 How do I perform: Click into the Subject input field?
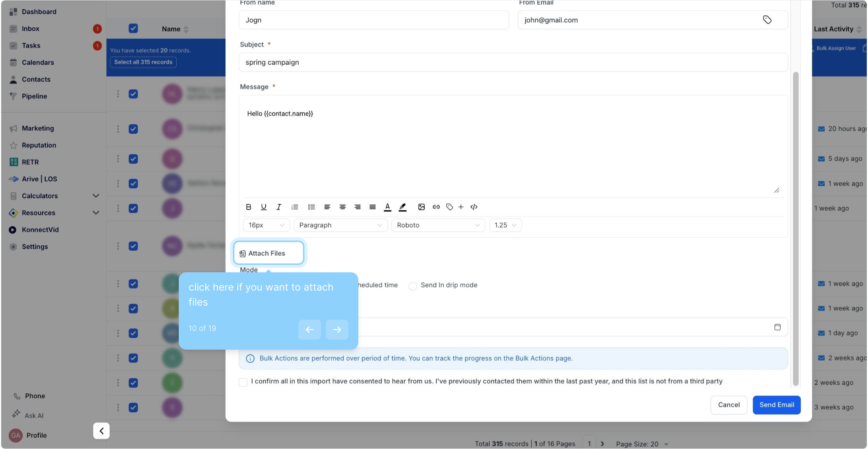(x=513, y=62)
